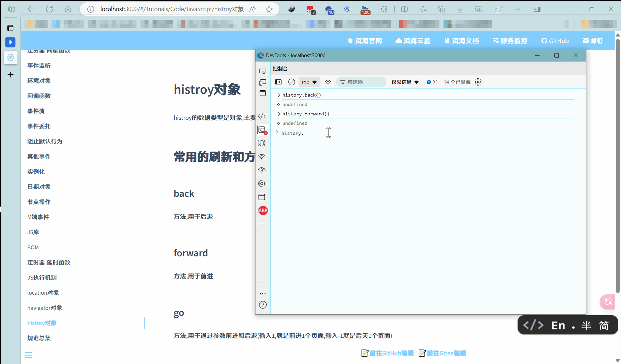Go to browser home page
This screenshot has width=621, height=364.
[x=68, y=9]
